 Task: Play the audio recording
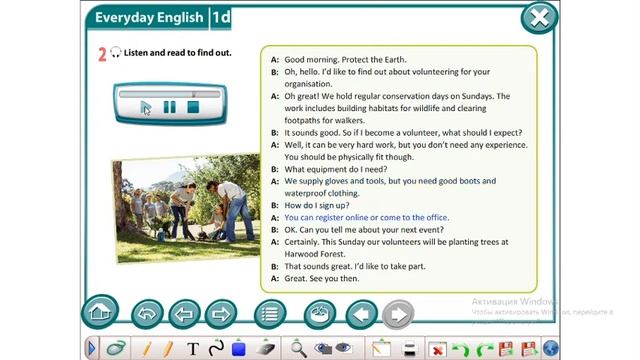[146, 108]
